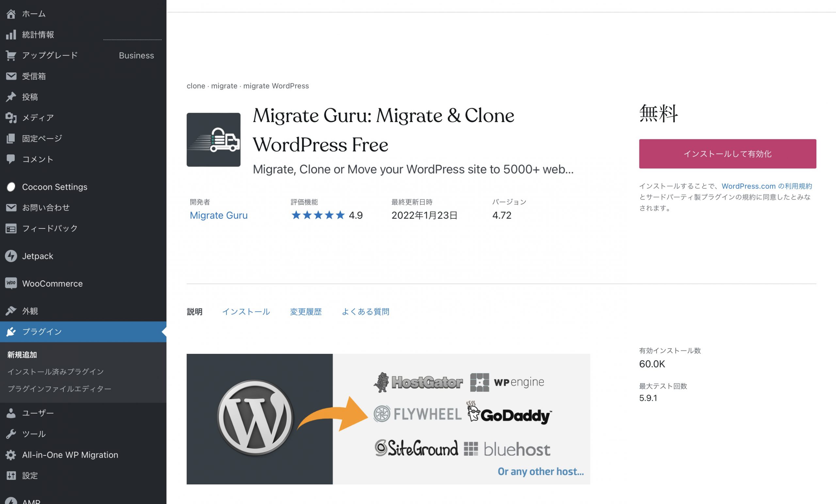Select 新規追加 submenu item
Image resolution: width=836 pixels, height=504 pixels.
coord(22,355)
